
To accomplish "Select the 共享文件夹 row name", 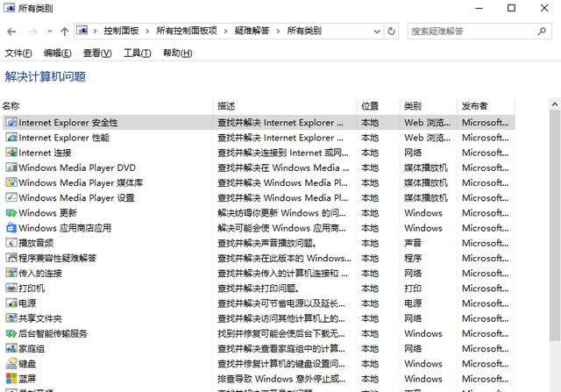I will pyautogui.click(x=40, y=318).
